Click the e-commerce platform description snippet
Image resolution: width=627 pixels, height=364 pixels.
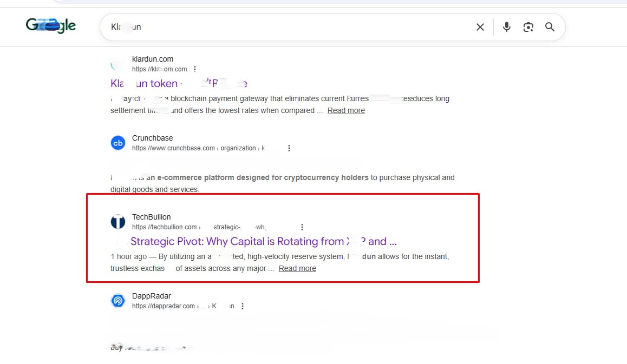pyautogui.click(x=282, y=183)
